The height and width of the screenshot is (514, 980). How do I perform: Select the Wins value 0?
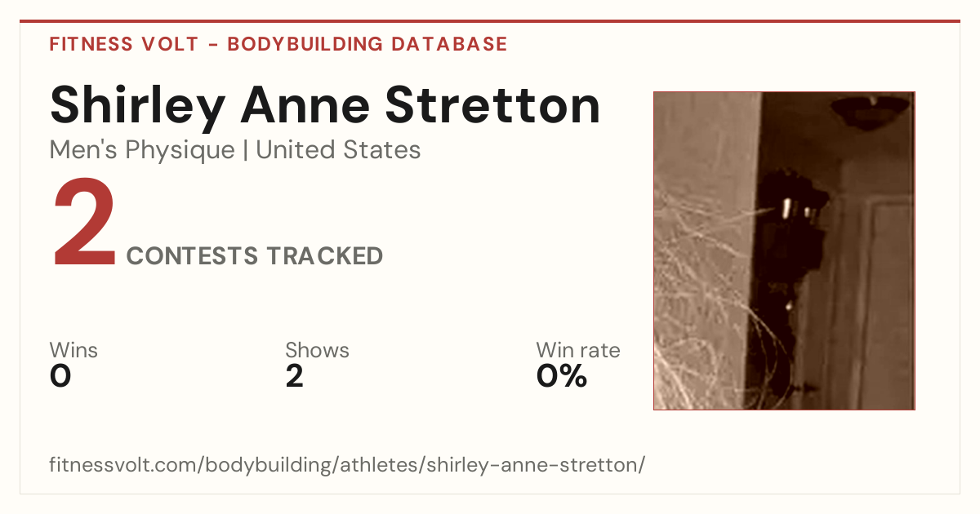[x=60, y=376]
